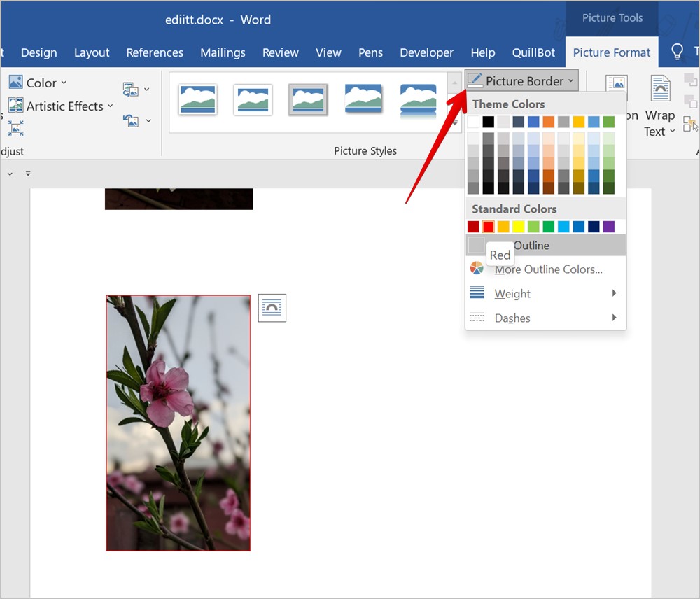This screenshot has height=599, width=700.
Task: Click the Reset Picture icon
Action: tap(131, 120)
